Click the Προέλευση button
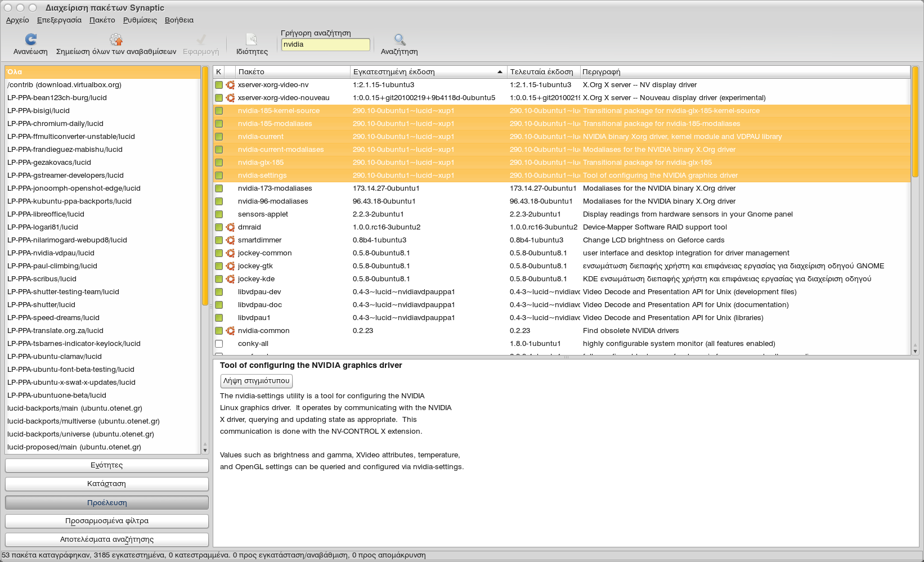Viewport: 924px width, 562px height. tap(107, 503)
